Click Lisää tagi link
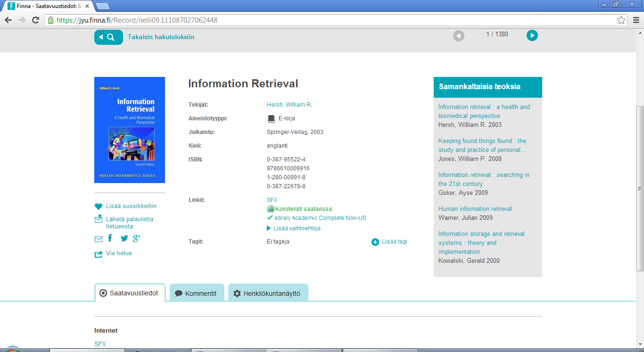Viewport: 644px width, 352px height. tap(395, 242)
